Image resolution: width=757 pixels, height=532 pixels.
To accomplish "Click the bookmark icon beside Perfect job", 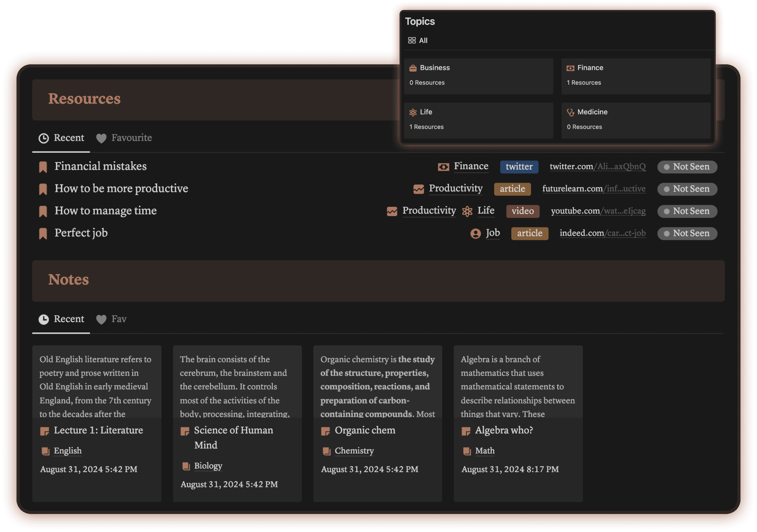I will click(x=43, y=233).
